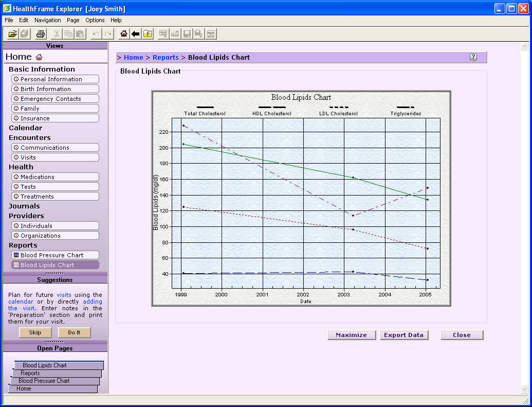
Task: Select Blood Pressure Chart in Open Pages
Action: tap(54, 381)
